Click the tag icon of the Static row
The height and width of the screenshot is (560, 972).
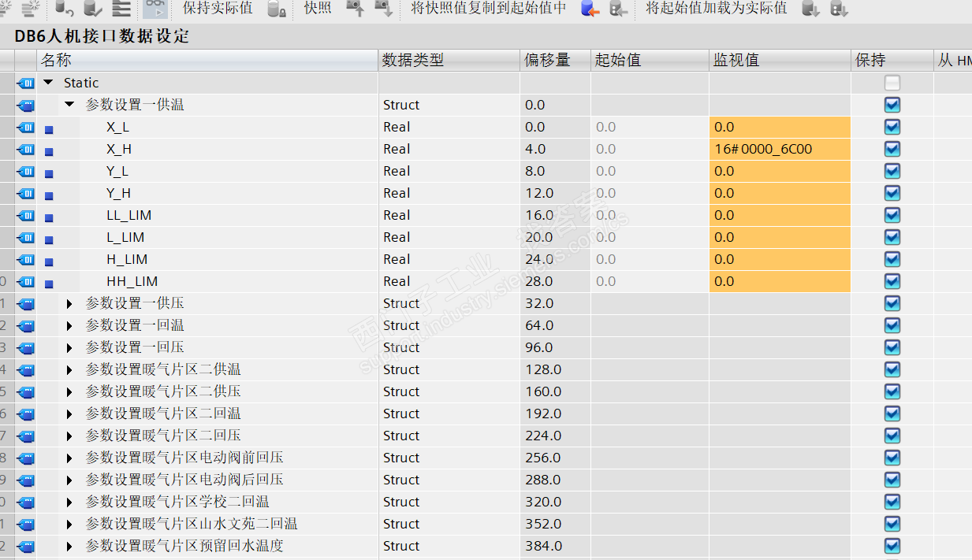[25, 83]
